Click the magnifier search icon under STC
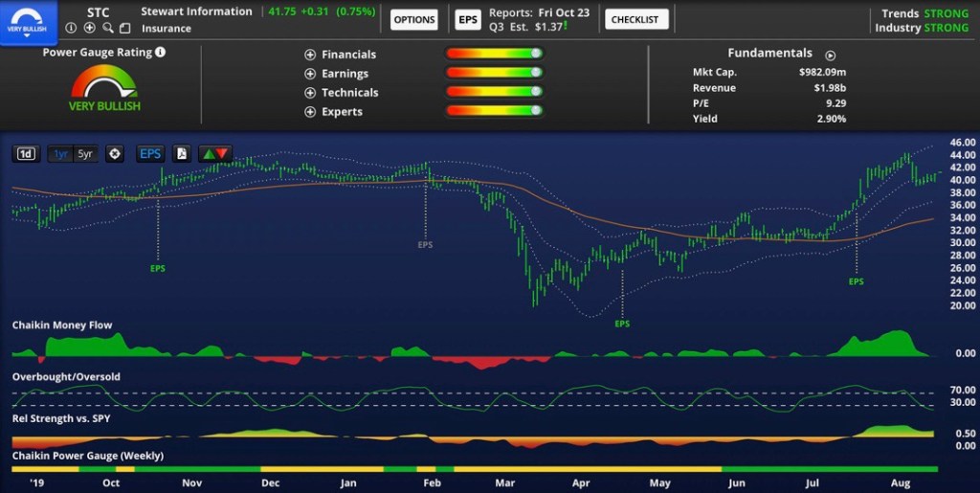Viewport: 980px width, 493px height. 106,28
